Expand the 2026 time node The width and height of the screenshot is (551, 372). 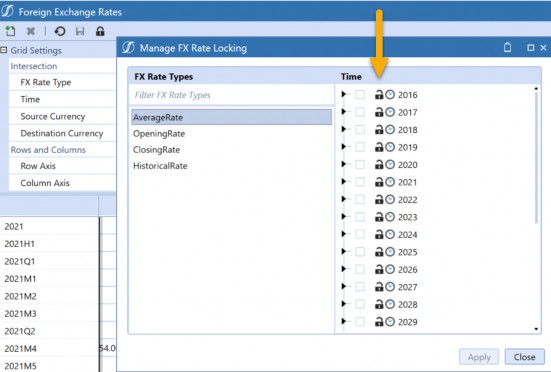[x=344, y=269]
